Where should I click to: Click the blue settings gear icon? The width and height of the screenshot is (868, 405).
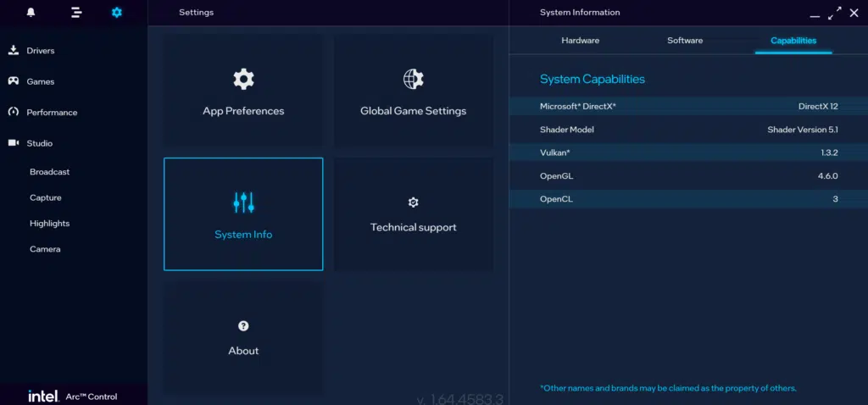(117, 12)
